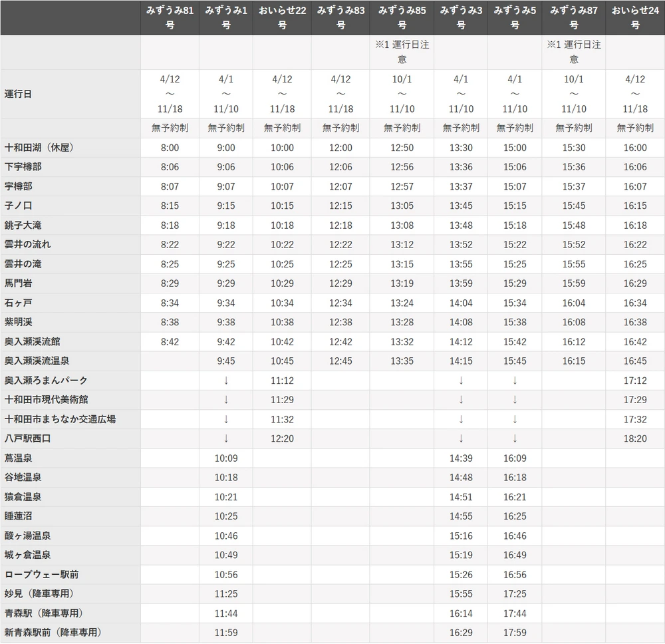Click the 14:48 time at 谷地温泉
The height and width of the screenshot is (644, 665).
tap(461, 477)
